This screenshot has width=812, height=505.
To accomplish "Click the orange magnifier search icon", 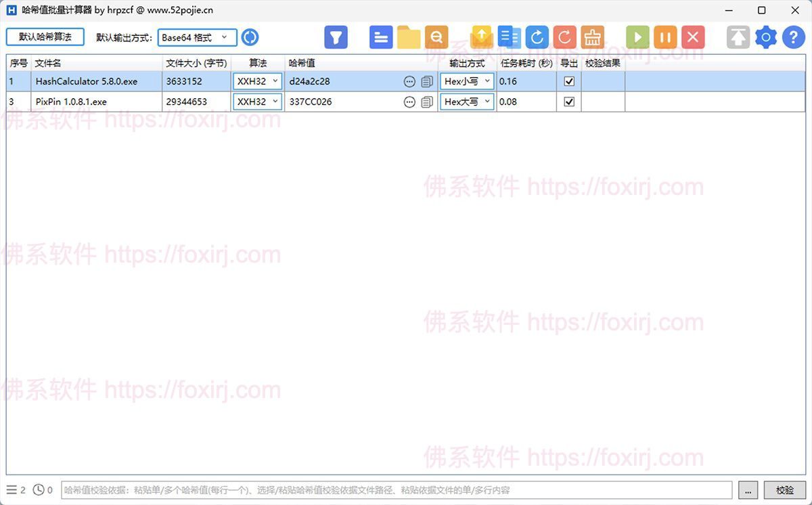I will (436, 37).
